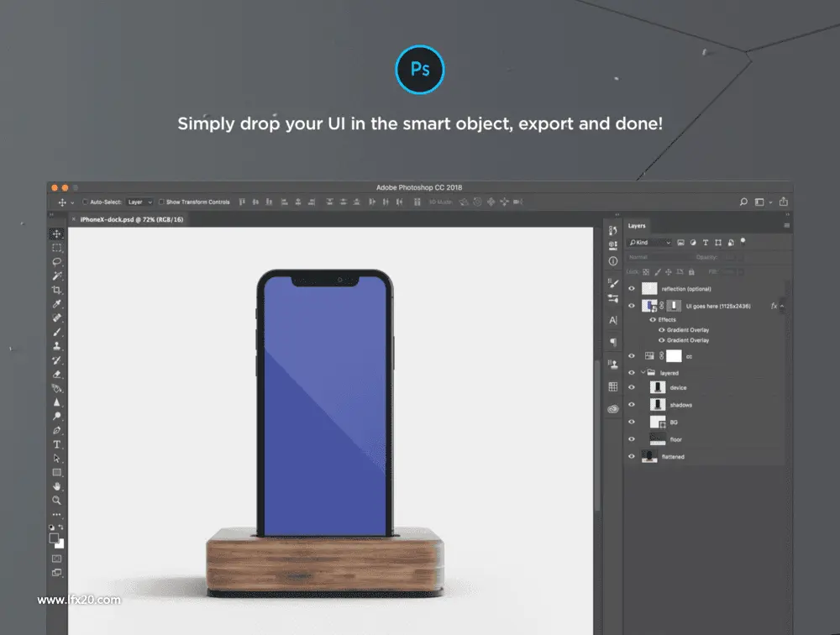Select the Dodge tool
This screenshot has width=840, height=635.
(56, 416)
